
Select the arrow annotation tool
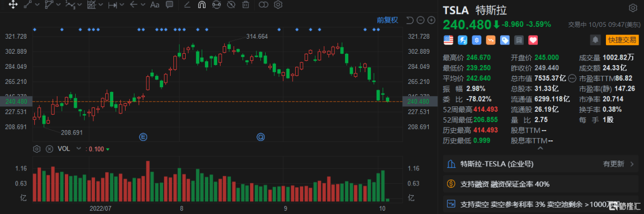coord(134,5)
